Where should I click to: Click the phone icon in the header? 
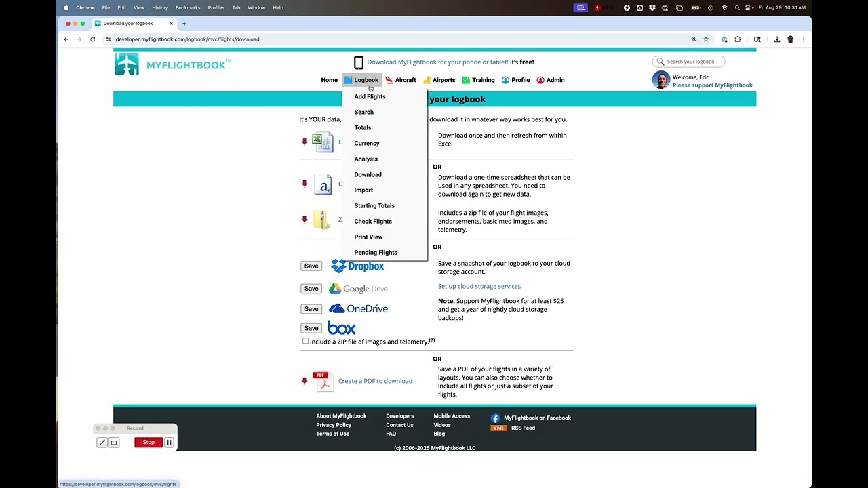359,62
